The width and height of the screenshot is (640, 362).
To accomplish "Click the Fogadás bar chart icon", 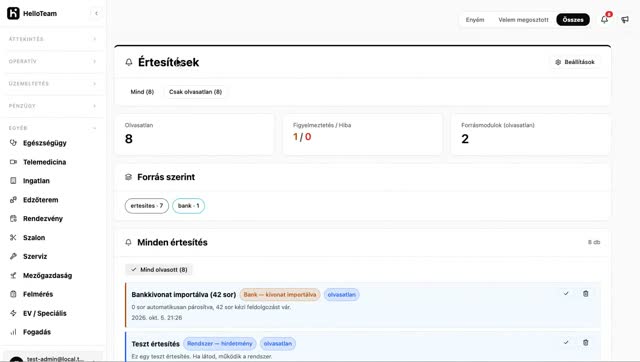I will click(x=13, y=332).
